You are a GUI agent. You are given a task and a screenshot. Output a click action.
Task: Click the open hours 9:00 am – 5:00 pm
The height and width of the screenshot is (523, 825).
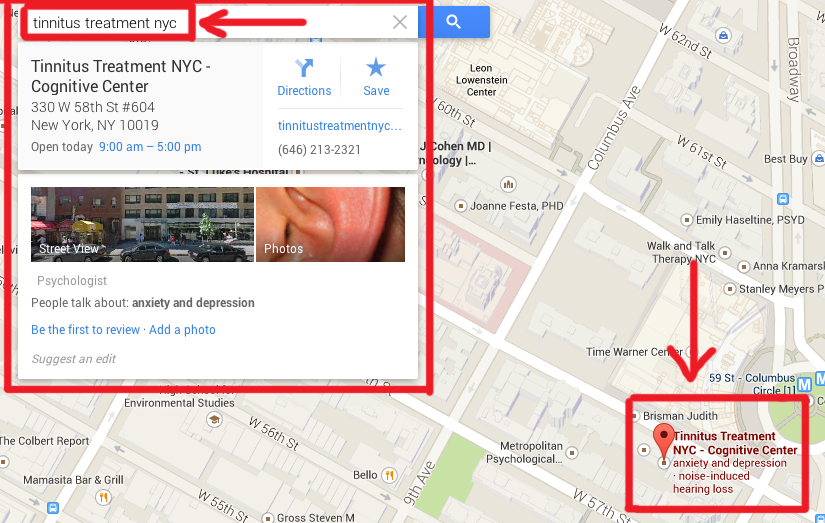tap(150, 147)
